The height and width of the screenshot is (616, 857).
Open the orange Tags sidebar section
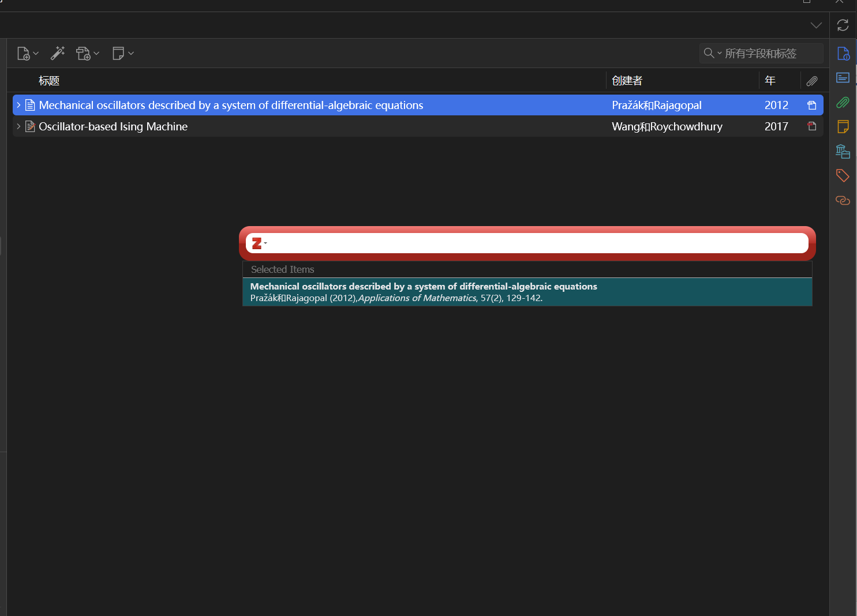click(843, 175)
